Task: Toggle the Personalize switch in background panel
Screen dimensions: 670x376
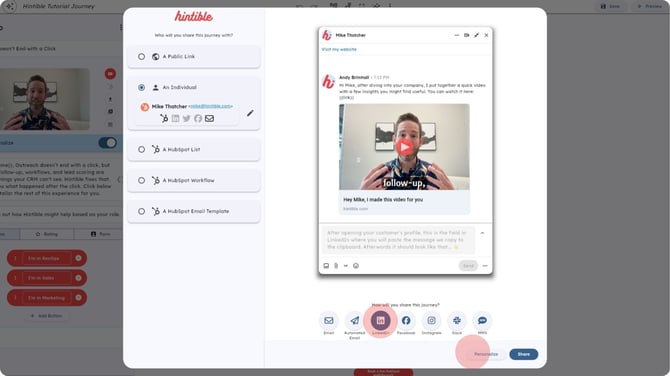Action: click(x=108, y=143)
